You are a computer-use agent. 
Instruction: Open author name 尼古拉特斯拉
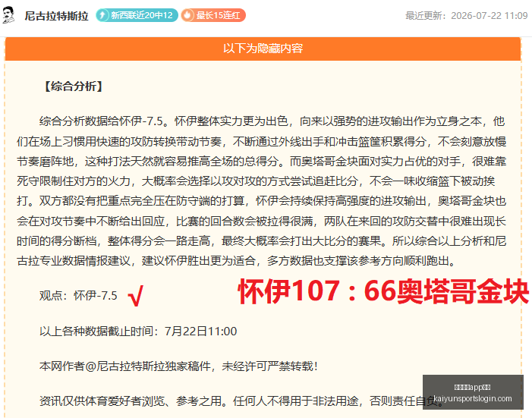point(56,16)
